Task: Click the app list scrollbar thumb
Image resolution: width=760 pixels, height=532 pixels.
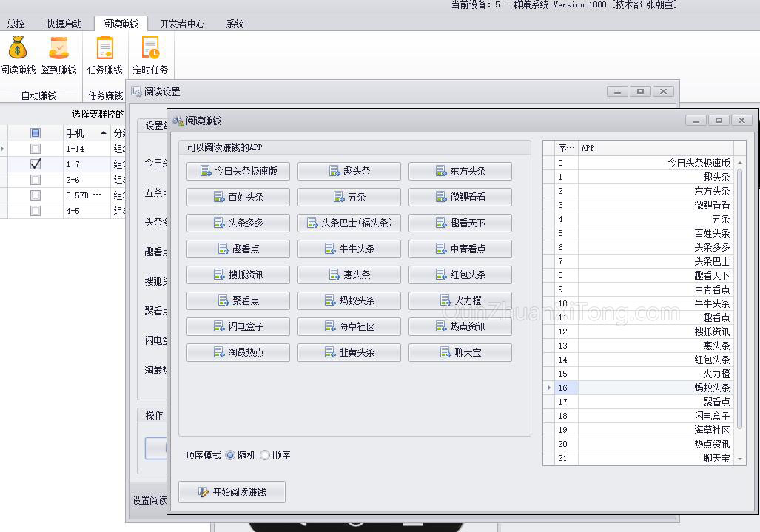Action: click(739, 298)
